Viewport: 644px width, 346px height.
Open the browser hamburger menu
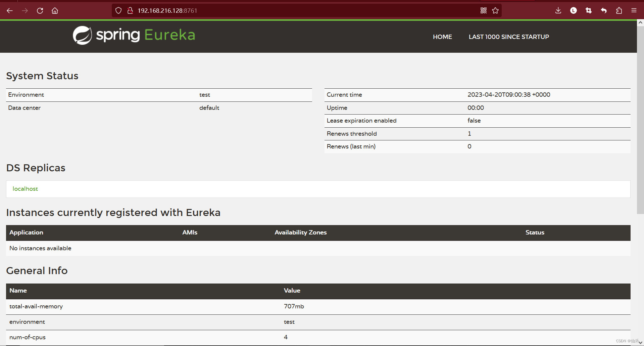pyautogui.click(x=634, y=10)
